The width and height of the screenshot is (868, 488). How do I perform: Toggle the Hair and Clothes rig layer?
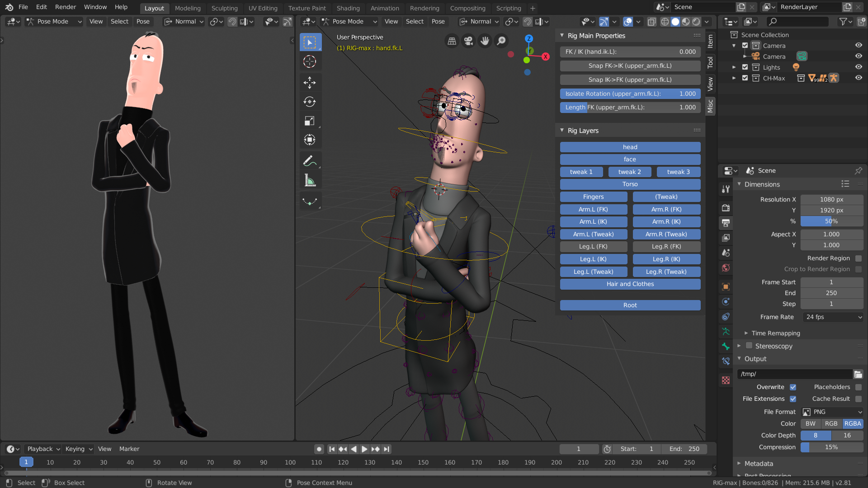click(x=630, y=284)
